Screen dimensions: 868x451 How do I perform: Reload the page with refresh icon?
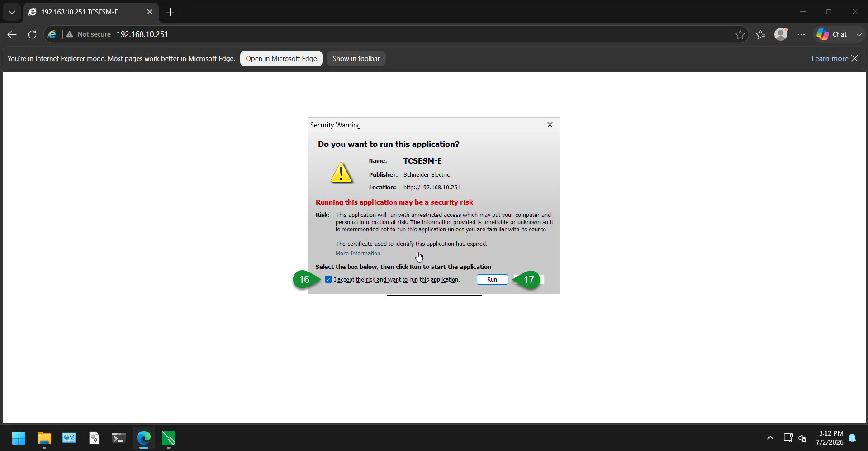pos(32,34)
